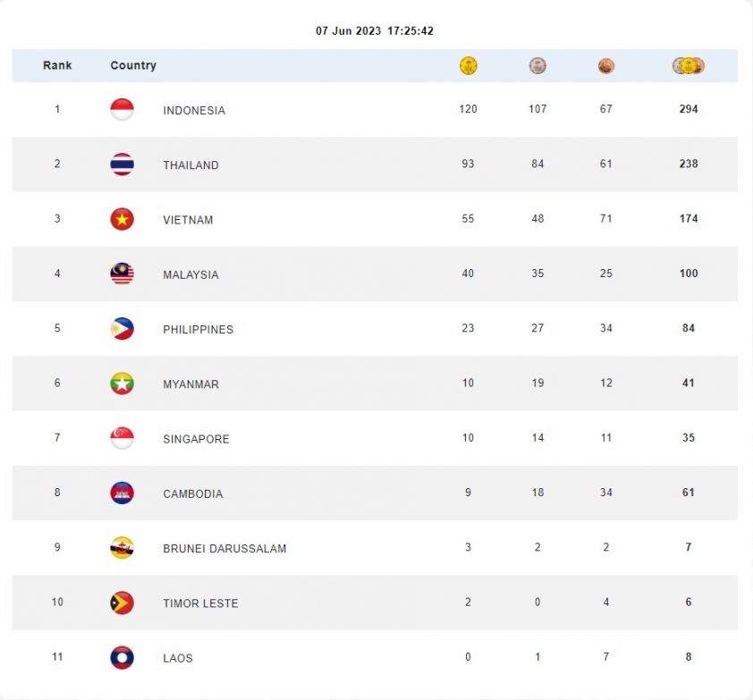The width and height of the screenshot is (753, 700).
Task: Click the total medals combined icon
Action: (x=689, y=66)
